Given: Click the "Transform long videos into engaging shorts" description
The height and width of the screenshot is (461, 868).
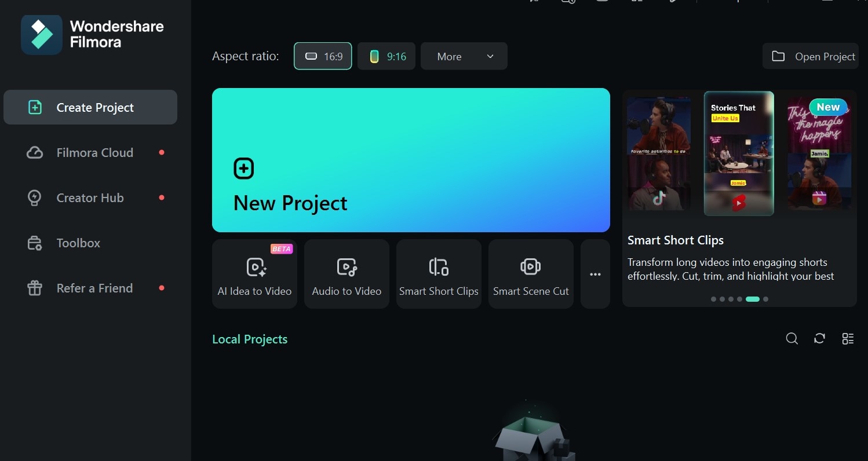Looking at the screenshot, I should (731, 269).
